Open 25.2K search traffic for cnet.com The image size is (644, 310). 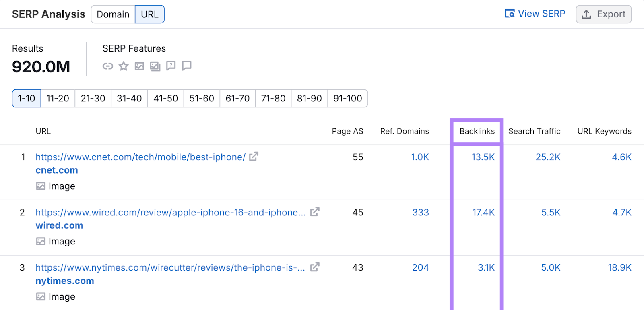[x=548, y=157]
